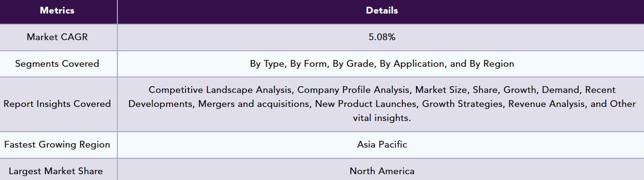Click the Metrics column header
Viewport: 644px width, 180px height.
(58, 11)
